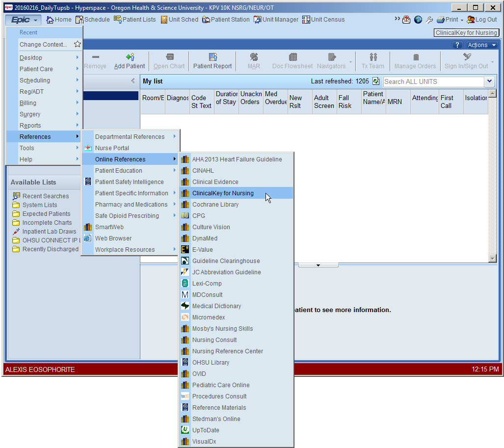Click the refresh icon next to Last refreshed

coord(375,81)
